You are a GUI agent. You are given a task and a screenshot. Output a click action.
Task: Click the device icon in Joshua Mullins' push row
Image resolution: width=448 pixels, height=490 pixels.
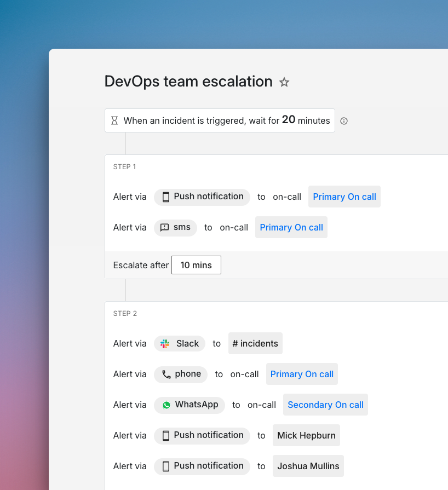coord(166,466)
